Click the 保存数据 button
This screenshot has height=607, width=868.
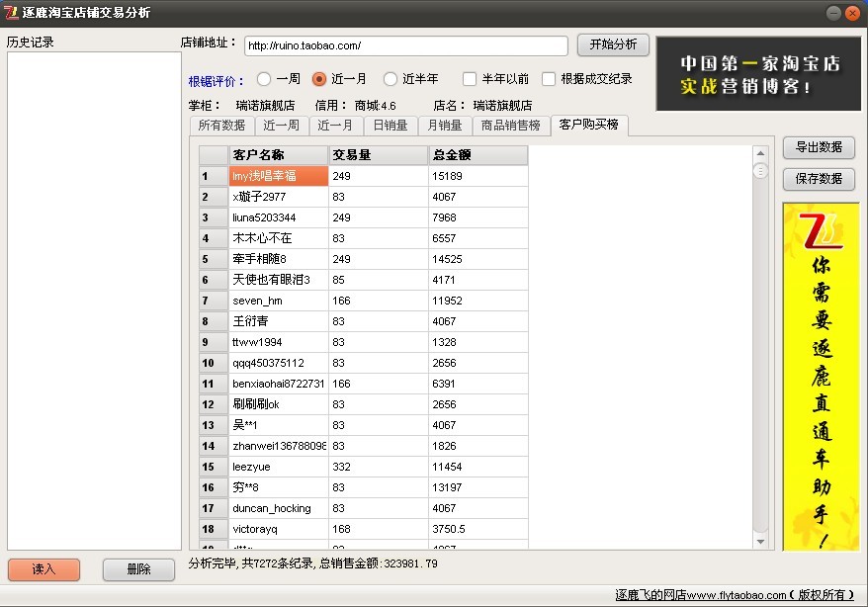point(819,179)
